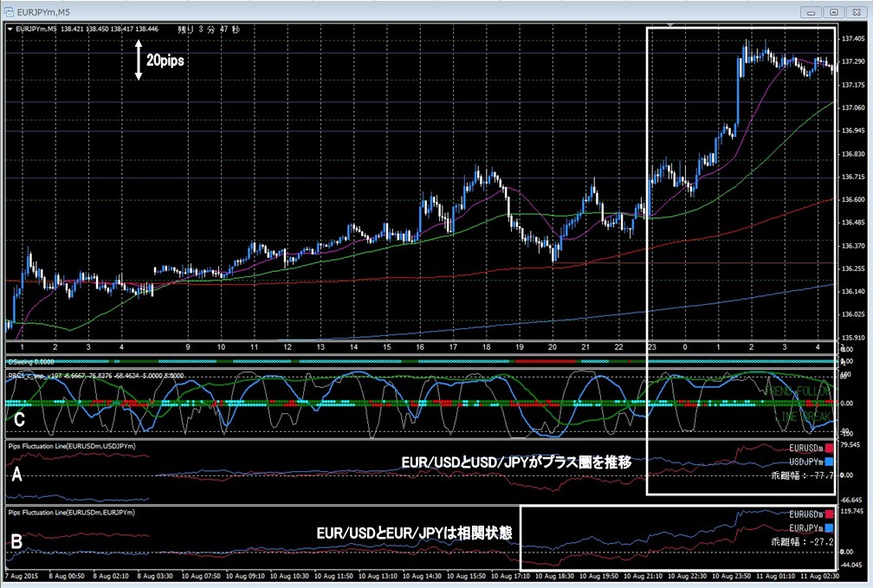Click the -44.045 scale value
873x588 pixels.
pos(851,565)
